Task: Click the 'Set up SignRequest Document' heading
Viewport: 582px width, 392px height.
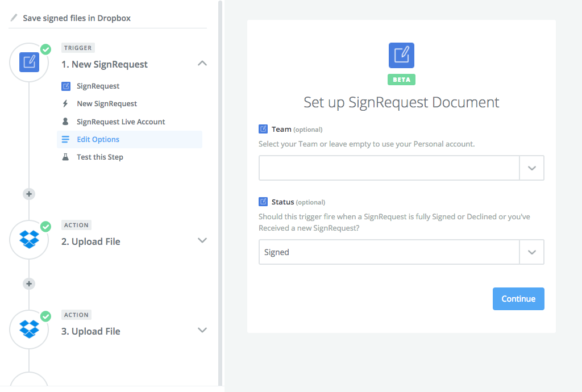Action: tap(401, 102)
